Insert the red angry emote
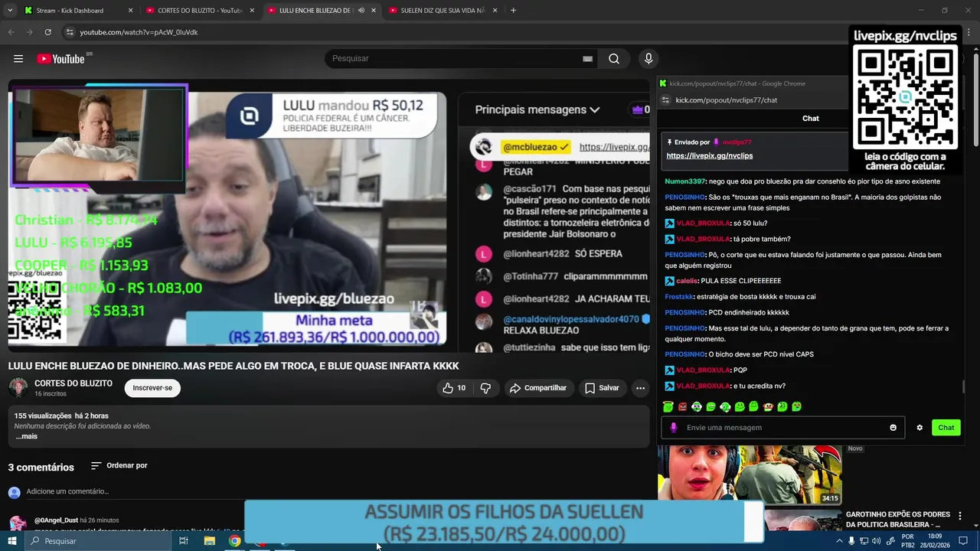The image size is (980, 551). 682,407
